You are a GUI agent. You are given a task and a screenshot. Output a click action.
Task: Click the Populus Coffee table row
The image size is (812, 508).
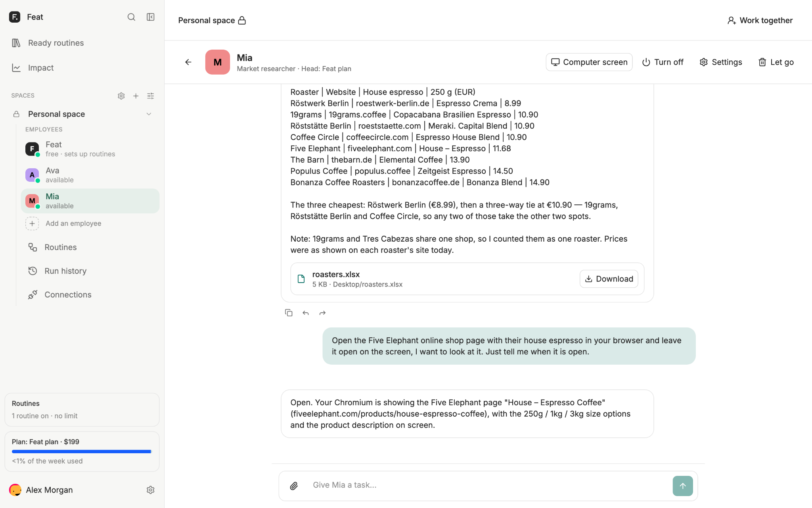point(402,171)
